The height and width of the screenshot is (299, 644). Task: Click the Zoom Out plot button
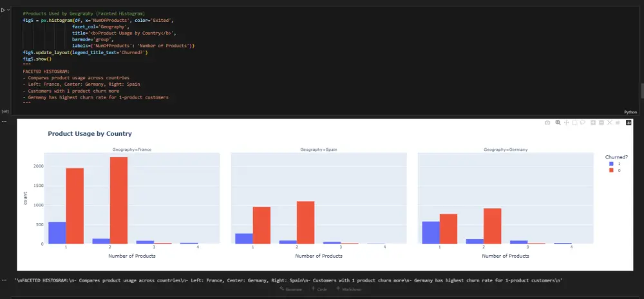coord(601,122)
